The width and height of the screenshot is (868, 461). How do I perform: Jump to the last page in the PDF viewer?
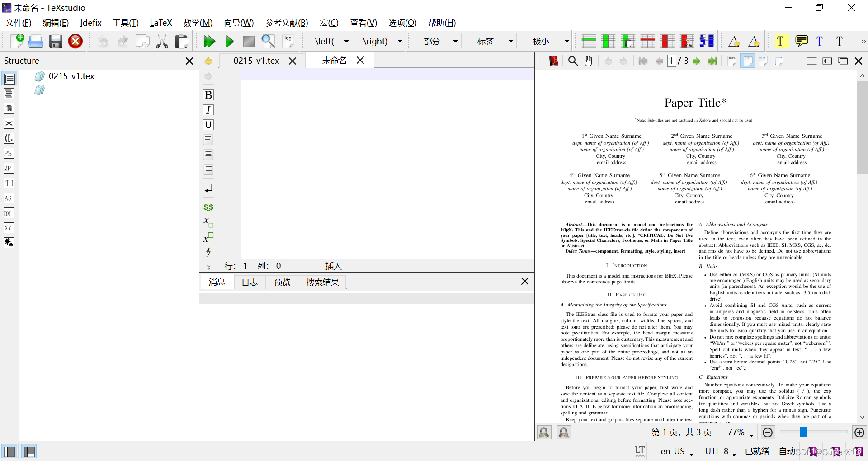pyautogui.click(x=712, y=61)
